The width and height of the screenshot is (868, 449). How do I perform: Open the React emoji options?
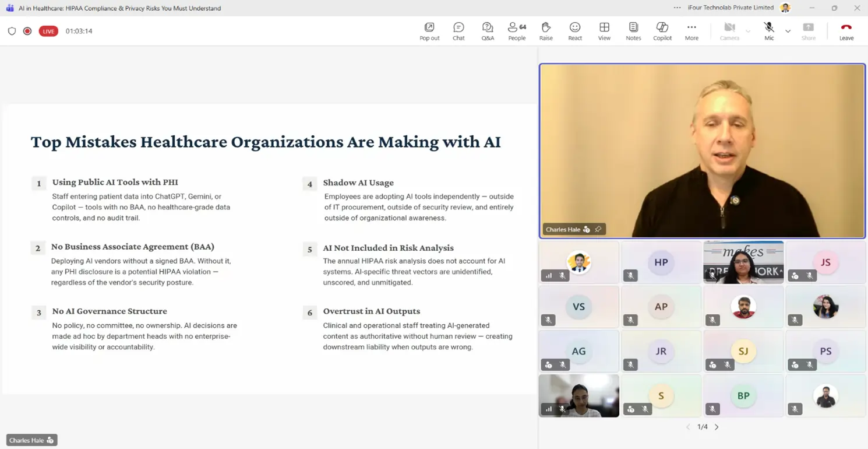[x=575, y=31]
